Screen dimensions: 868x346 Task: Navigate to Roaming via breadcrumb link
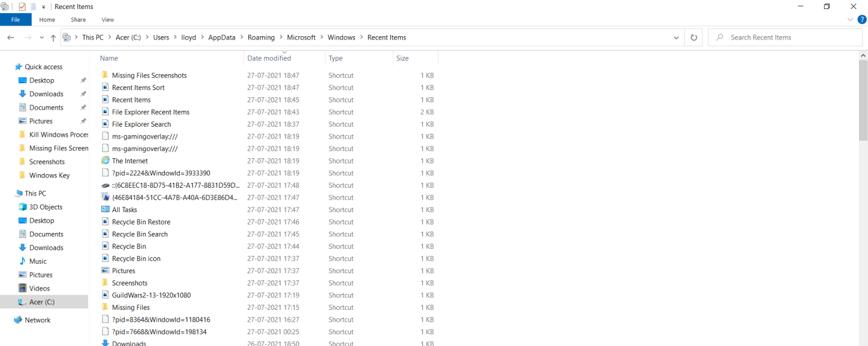(261, 37)
